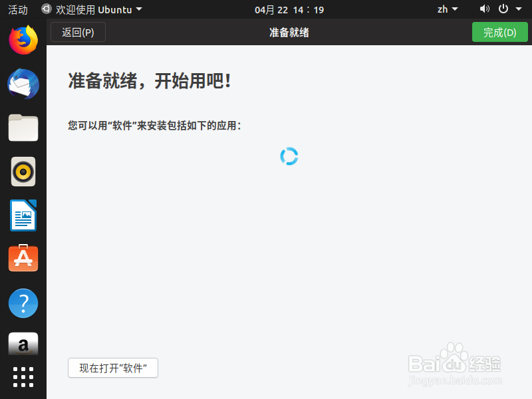Click the green 完成(D) button
532x399 pixels.
pos(500,32)
